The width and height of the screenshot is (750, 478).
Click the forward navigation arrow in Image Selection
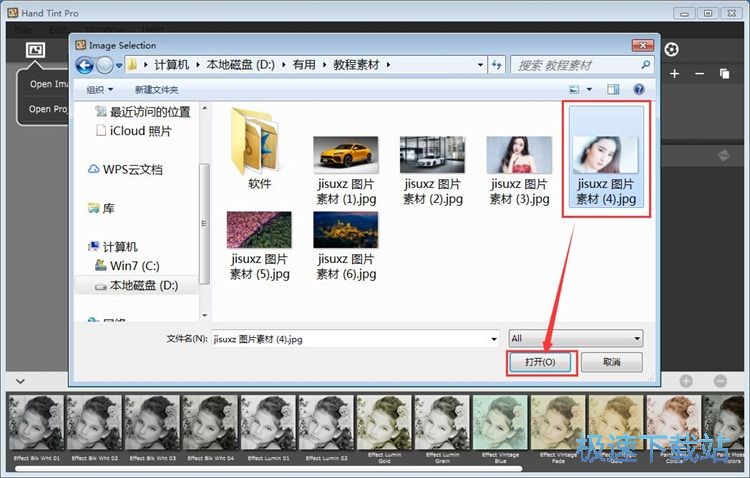tap(104, 65)
